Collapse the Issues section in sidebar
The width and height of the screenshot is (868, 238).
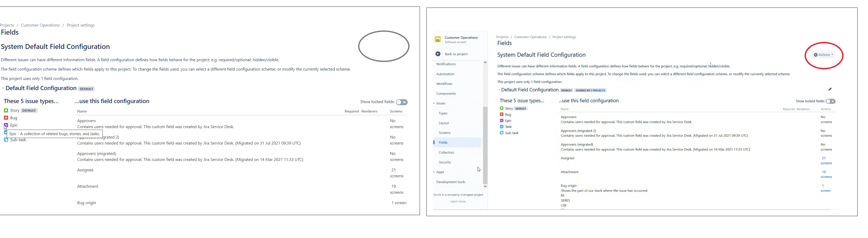click(434, 103)
